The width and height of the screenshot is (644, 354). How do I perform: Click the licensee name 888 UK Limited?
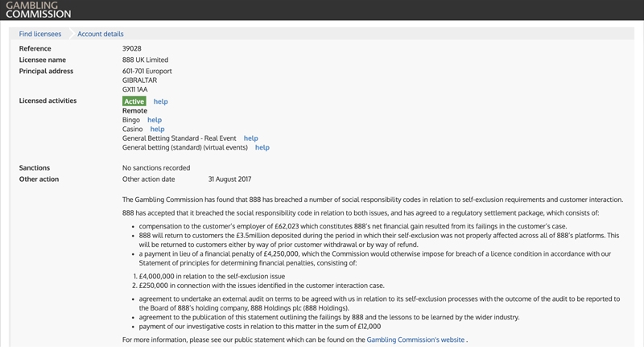tap(146, 60)
